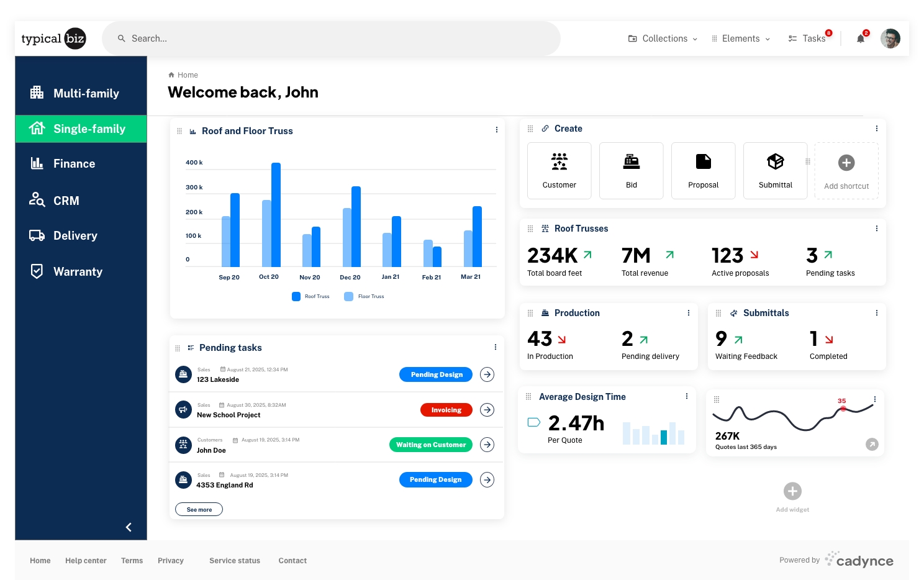Collapse the sidebar with the chevron arrow
This screenshot has height=580, width=924.
[129, 527]
